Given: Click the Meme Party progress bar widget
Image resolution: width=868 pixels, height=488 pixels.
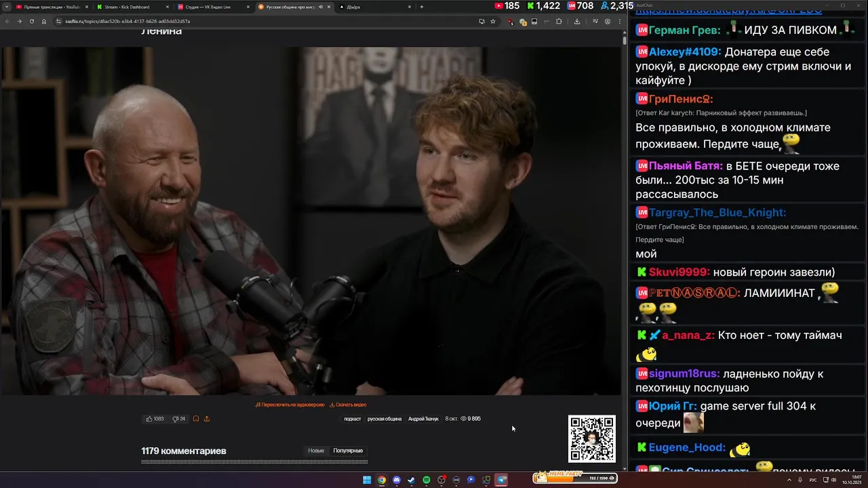Looking at the screenshot, I should [575, 477].
